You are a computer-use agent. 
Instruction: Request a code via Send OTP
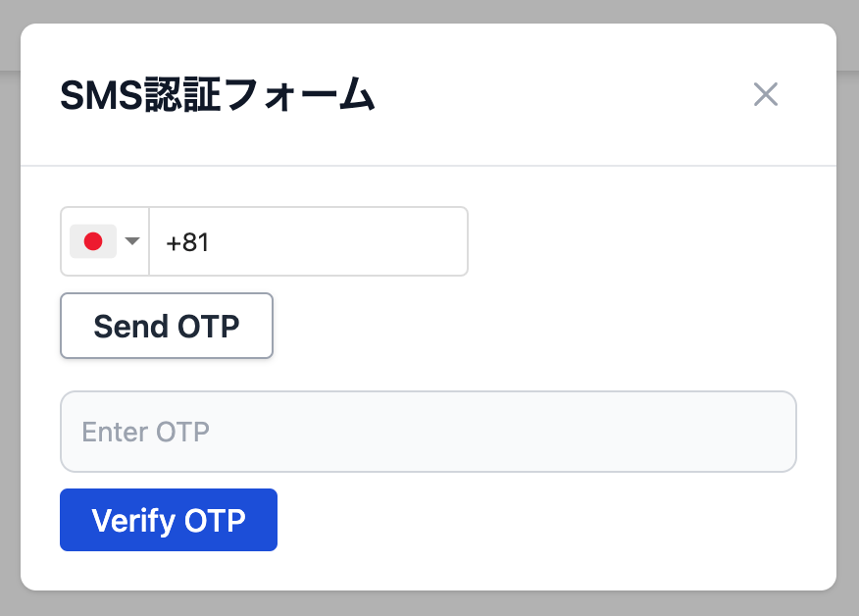[167, 326]
